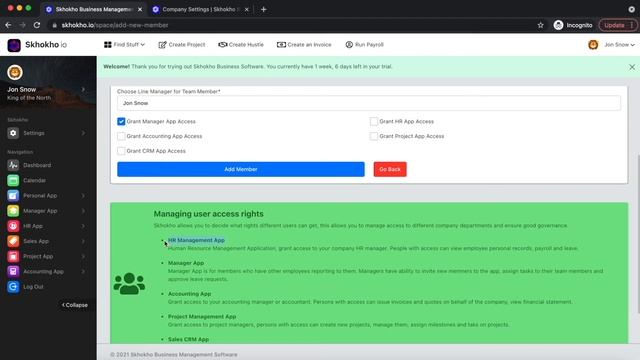Click the Sales App sidebar icon

tap(13, 241)
